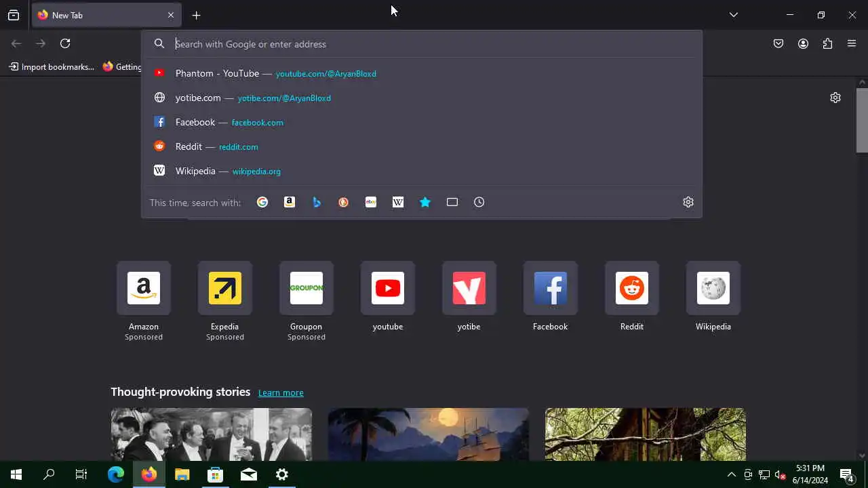
Task: Close the New Tab tab
Action: [171, 15]
